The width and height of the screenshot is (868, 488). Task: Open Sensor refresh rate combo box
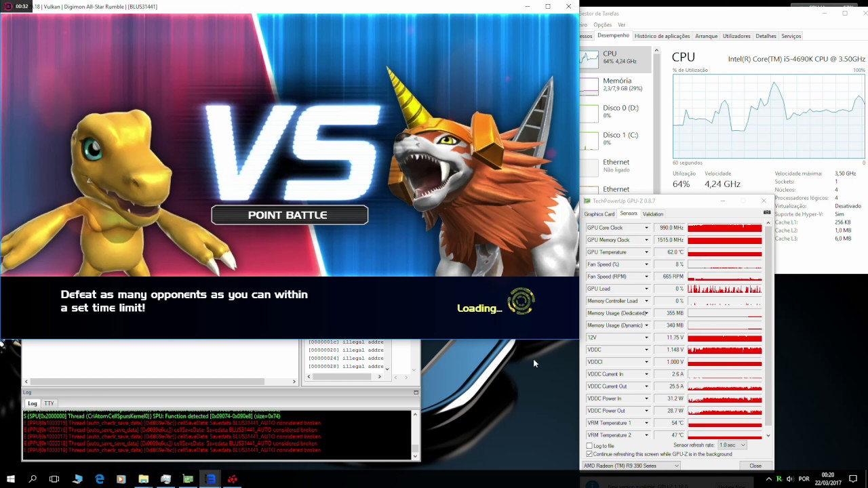coord(732,445)
